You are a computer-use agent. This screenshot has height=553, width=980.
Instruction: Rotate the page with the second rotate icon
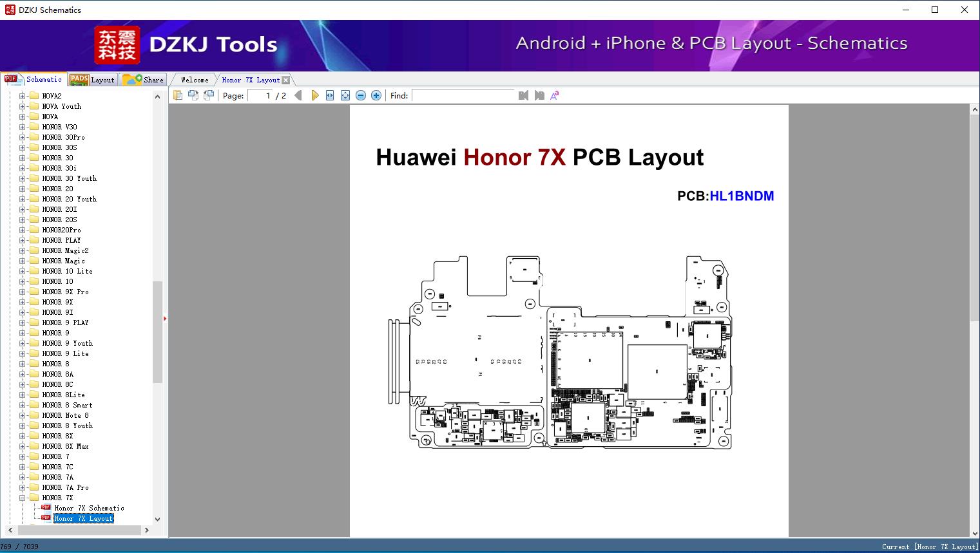tap(208, 95)
